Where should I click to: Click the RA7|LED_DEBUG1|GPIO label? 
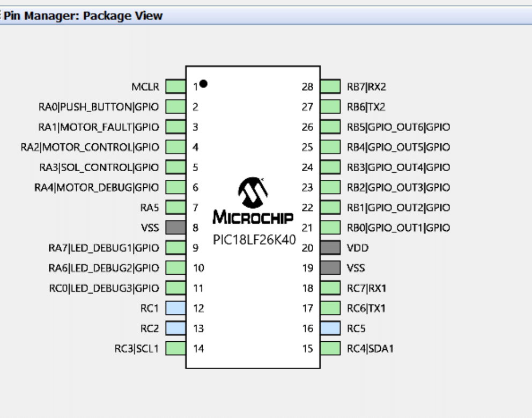pos(104,248)
